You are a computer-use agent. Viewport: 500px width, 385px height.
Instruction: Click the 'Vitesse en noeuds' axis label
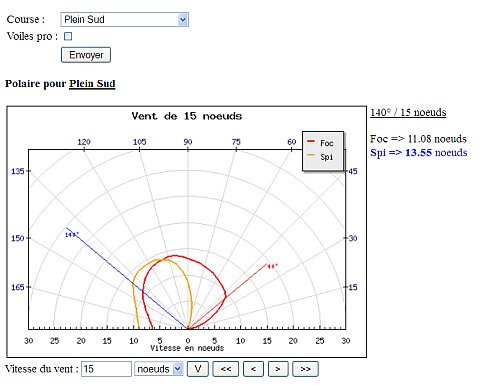pos(187,348)
